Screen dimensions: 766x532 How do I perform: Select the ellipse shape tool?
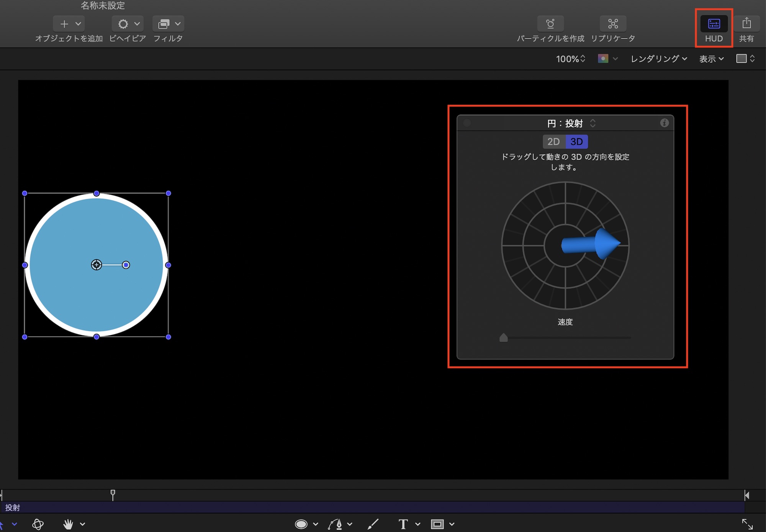(x=301, y=524)
